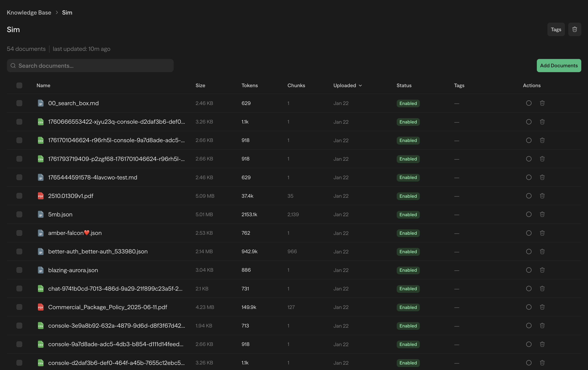
Task: Click the document icon next to 1765444591578-4lavcwo-test.md
Action: tap(41, 177)
